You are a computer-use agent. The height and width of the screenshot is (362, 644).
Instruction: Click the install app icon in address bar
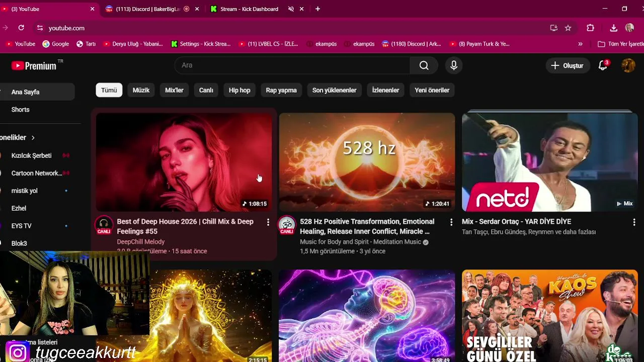(554, 28)
